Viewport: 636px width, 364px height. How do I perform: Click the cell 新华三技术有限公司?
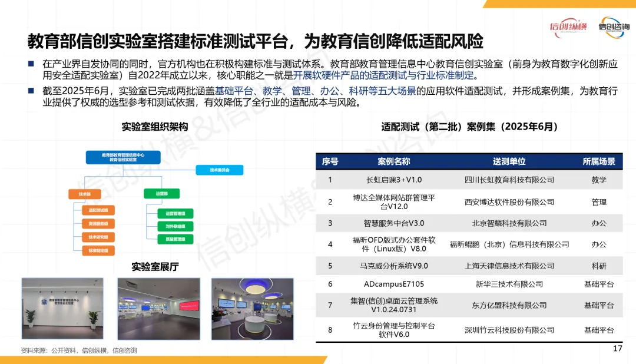pos(509,284)
